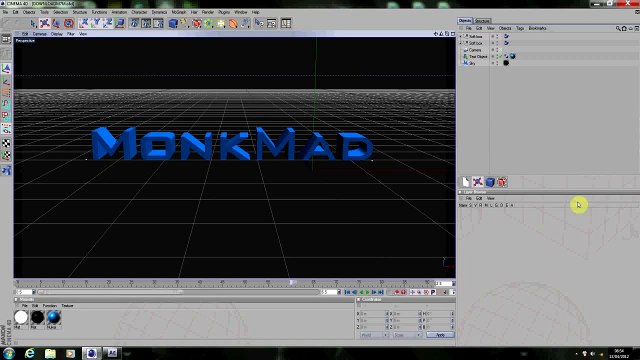Screen dimensions: 640x360
Task: Open the spline tools icon
Action: pos(185,23)
